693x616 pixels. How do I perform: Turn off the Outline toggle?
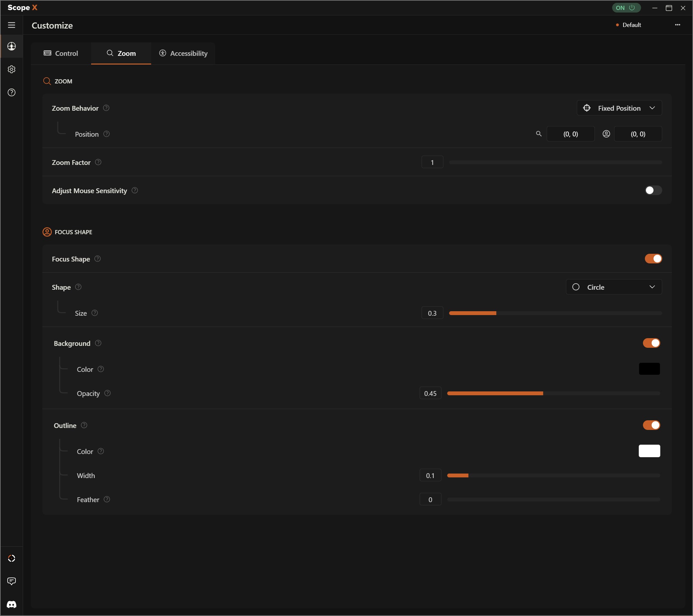652,425
